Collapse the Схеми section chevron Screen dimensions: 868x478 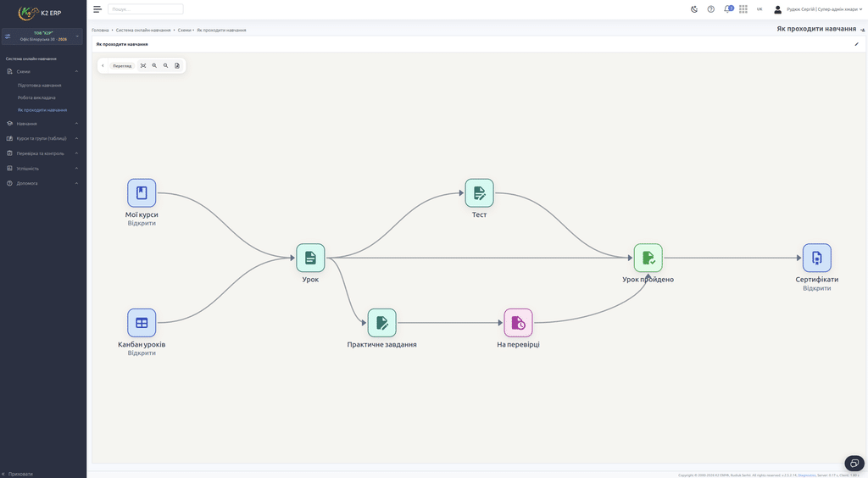(x=76, y=71)
